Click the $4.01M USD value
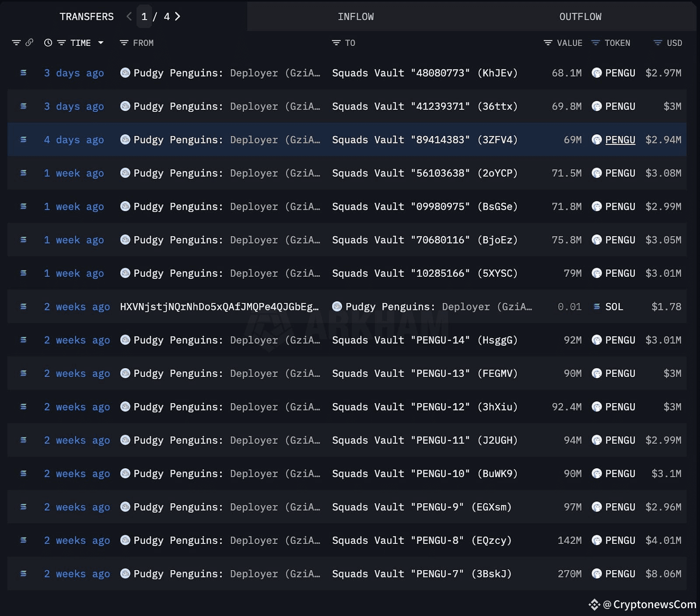Viewport: 700px width, 616px height. [663, 540]
